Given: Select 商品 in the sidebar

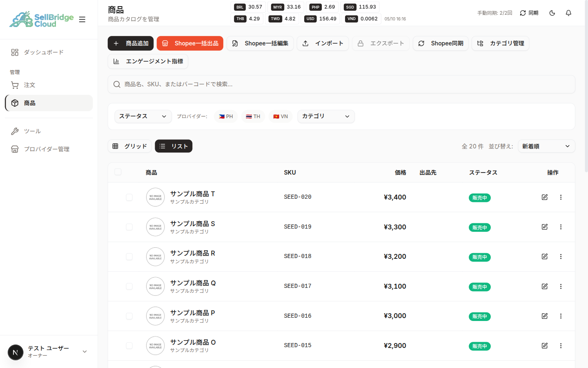Looking at the screenshot, I should pos(49,103).
